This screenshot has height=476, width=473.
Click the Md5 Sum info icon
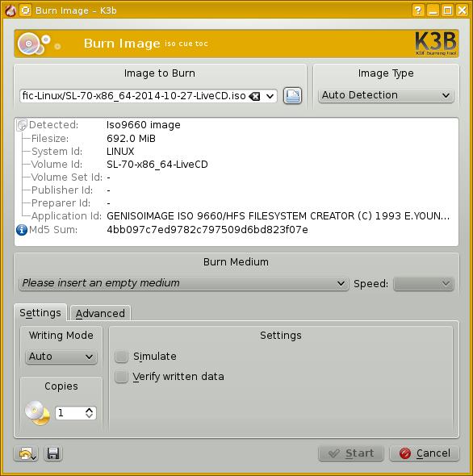click(x=22, y=230)
